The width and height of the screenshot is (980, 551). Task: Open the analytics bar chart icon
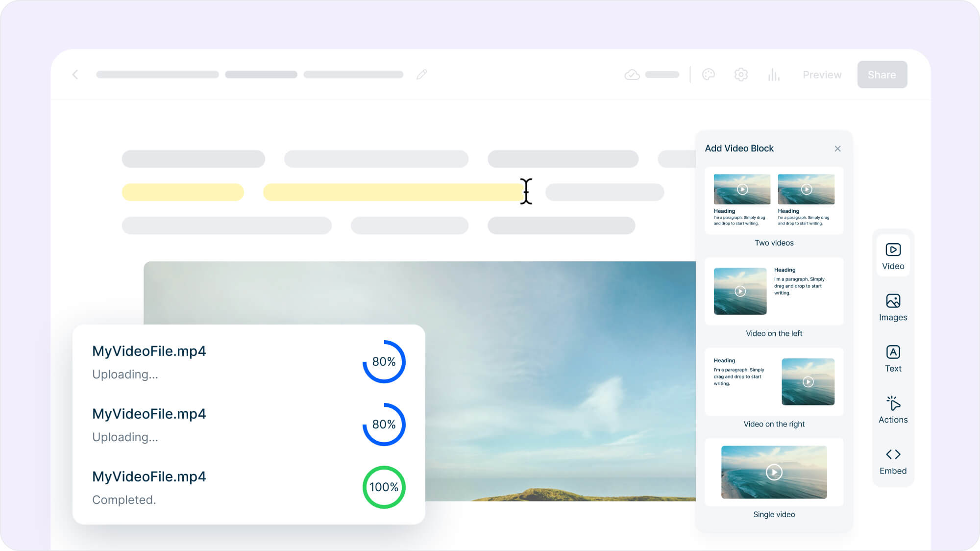[774, 75]
